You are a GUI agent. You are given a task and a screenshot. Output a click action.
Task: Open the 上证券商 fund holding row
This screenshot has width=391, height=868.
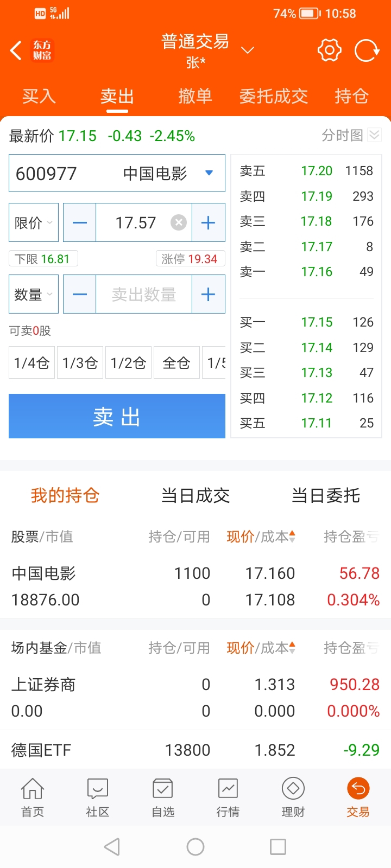click(195, 698)
